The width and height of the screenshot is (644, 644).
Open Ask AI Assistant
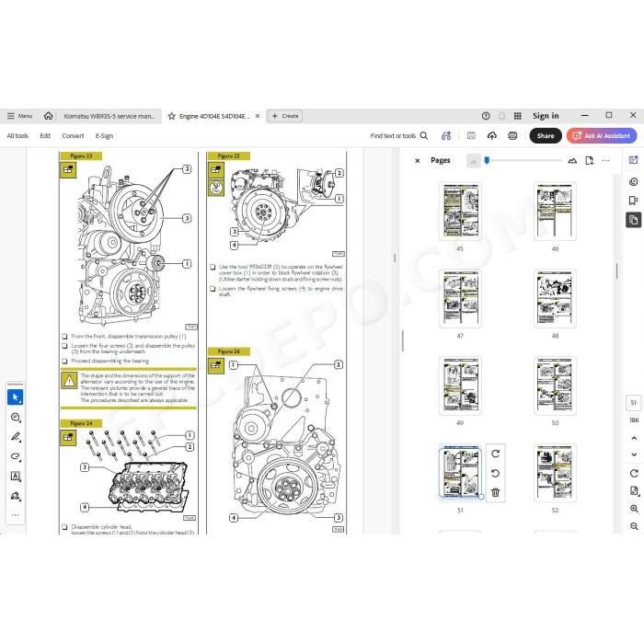tap(602, 136)
